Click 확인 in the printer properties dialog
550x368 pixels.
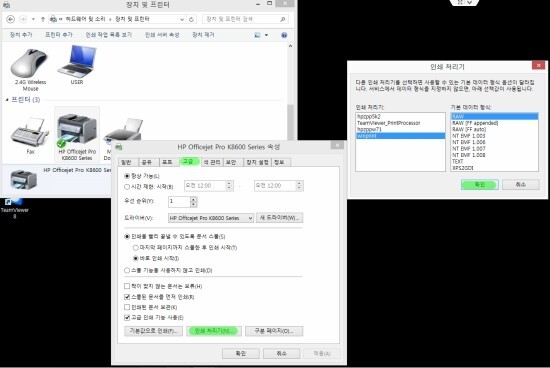[x=241, y=353]
